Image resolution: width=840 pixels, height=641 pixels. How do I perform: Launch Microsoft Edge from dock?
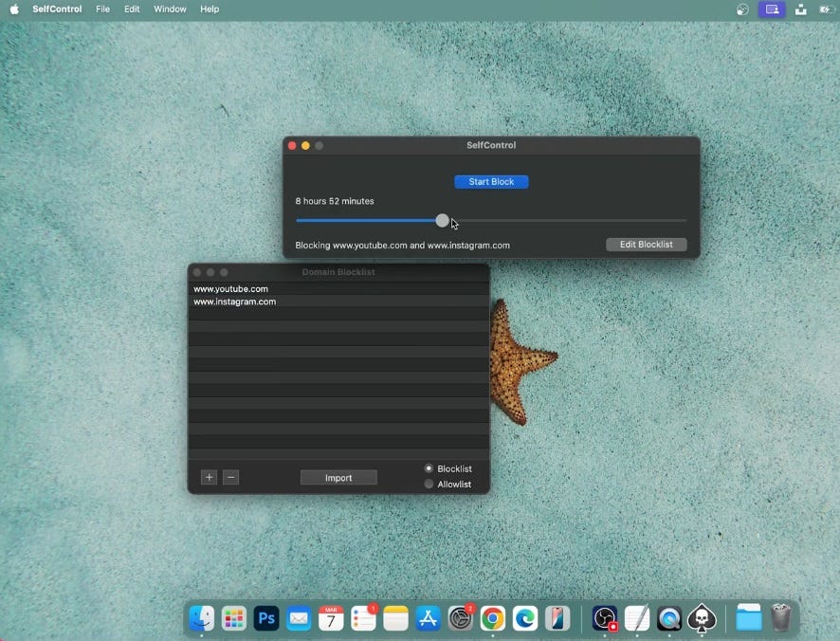coord(525,618)
